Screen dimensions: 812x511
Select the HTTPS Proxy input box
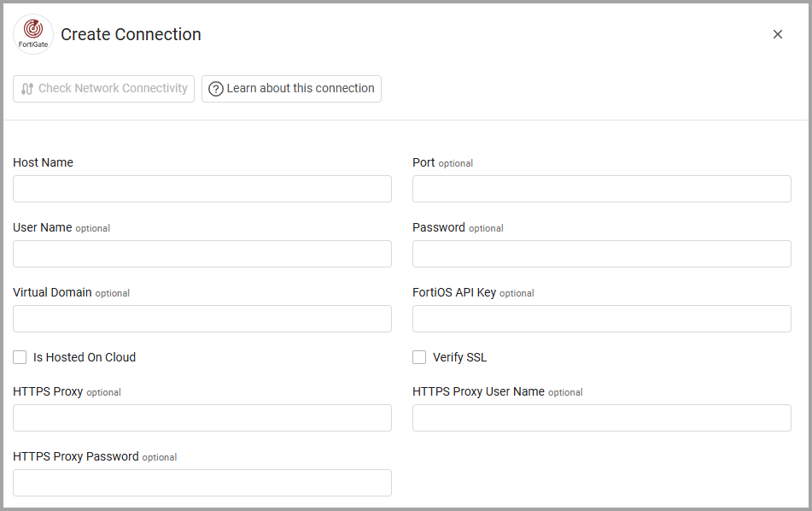tap(202, 418)
